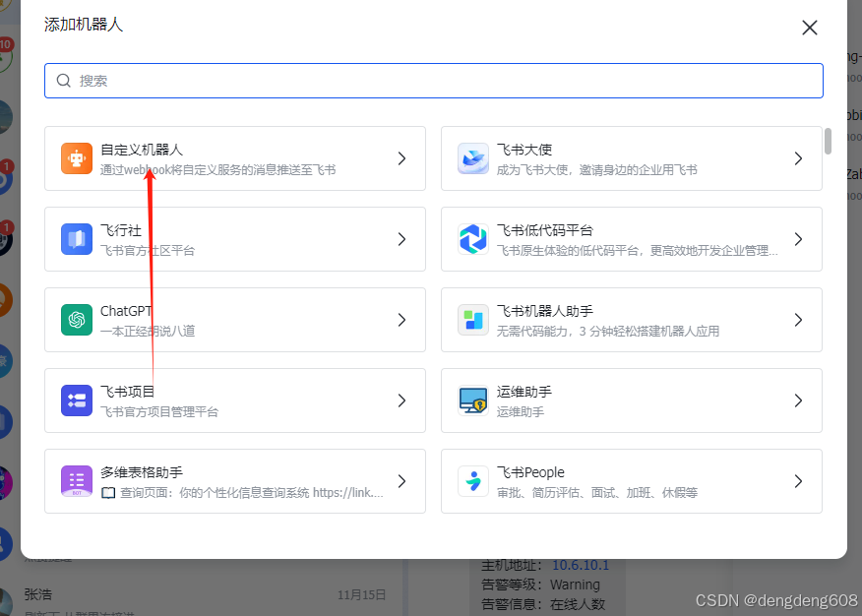Click description 飞书官方社区平台

148,251
